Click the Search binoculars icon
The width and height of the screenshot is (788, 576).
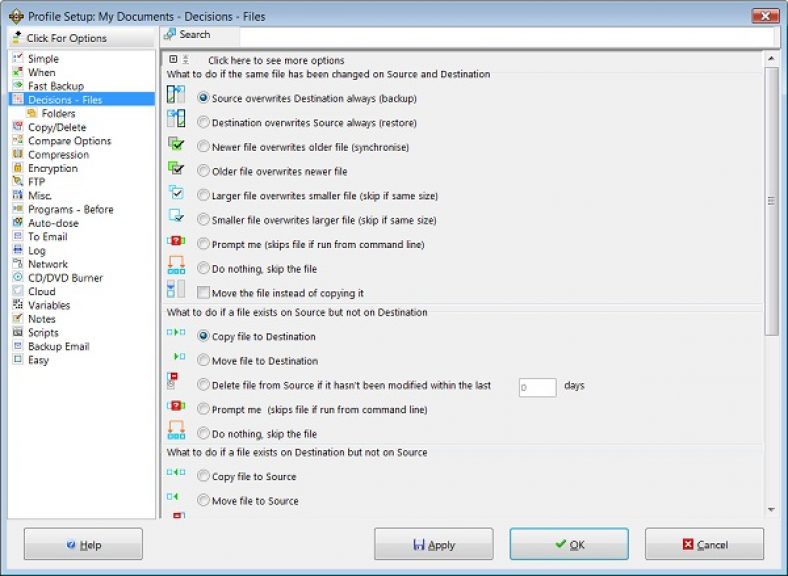pos(170,34)
